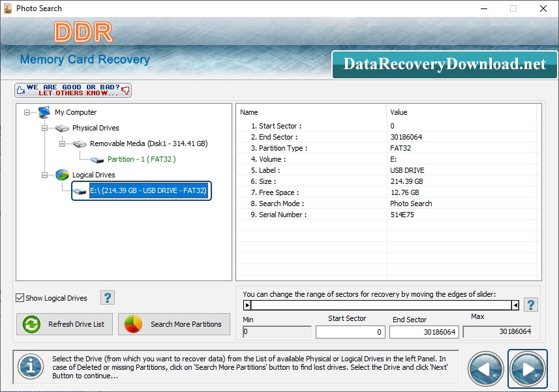Select 'E:\ (214.39 GB - USB DRIVE - FAT32)'
Screen dimensions: 559x392
point(148,190)
